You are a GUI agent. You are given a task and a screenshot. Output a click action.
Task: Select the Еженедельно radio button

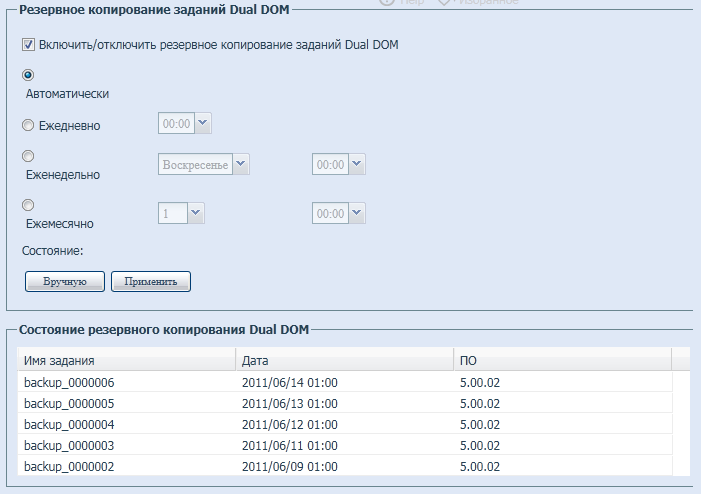(x=28, y=156)
